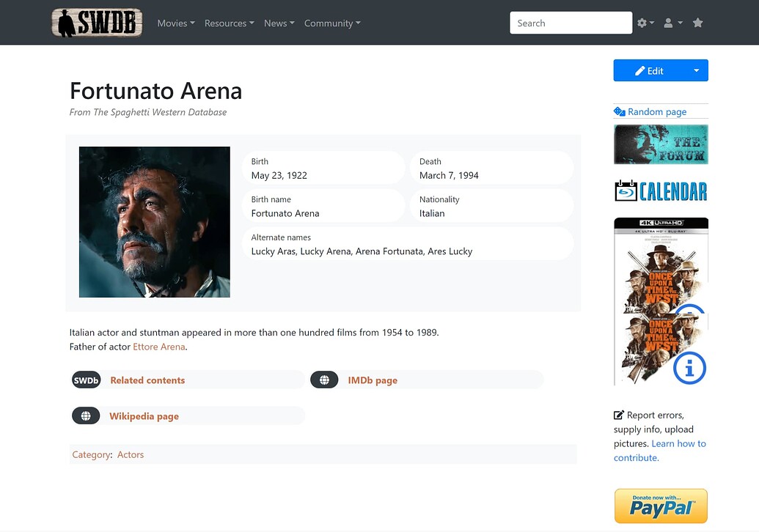
Task: Open the Blu-ray release Calendar
Action: (x=660, y=191)
